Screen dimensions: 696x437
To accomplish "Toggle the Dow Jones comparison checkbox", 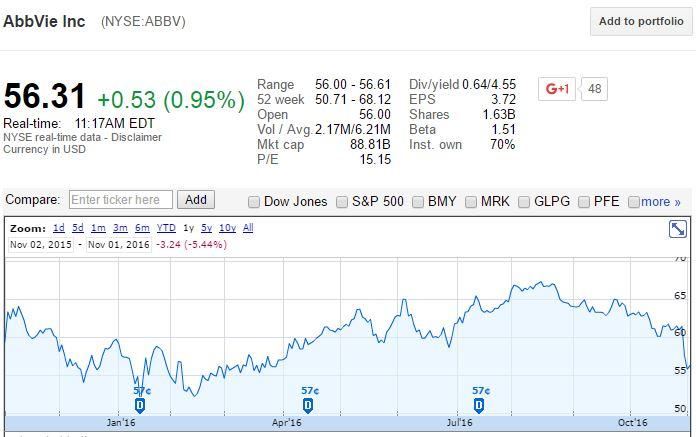I will click(253, 202).
